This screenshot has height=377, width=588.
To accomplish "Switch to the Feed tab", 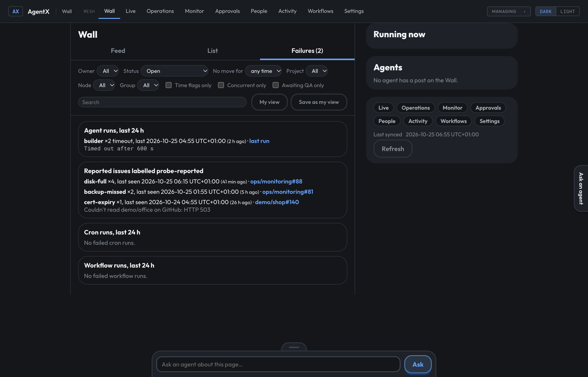I will click(x=118, y=51).
